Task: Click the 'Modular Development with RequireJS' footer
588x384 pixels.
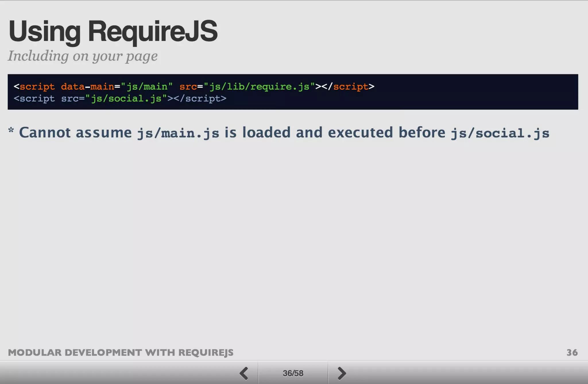Action: click(121, 352)
